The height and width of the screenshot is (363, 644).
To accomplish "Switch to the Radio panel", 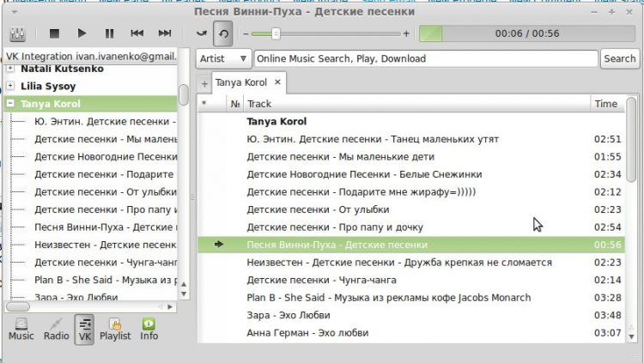I will [56, 329].
